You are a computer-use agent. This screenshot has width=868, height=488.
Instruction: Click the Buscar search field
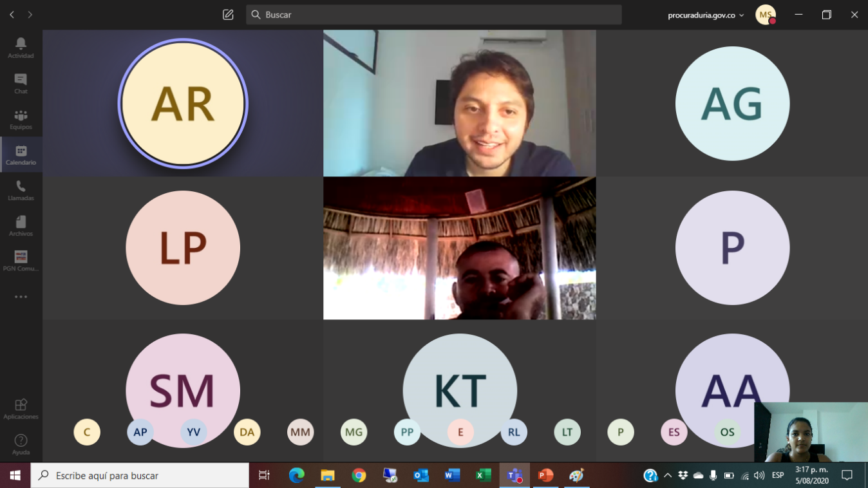pyautogui.click(x=433, y=15)
